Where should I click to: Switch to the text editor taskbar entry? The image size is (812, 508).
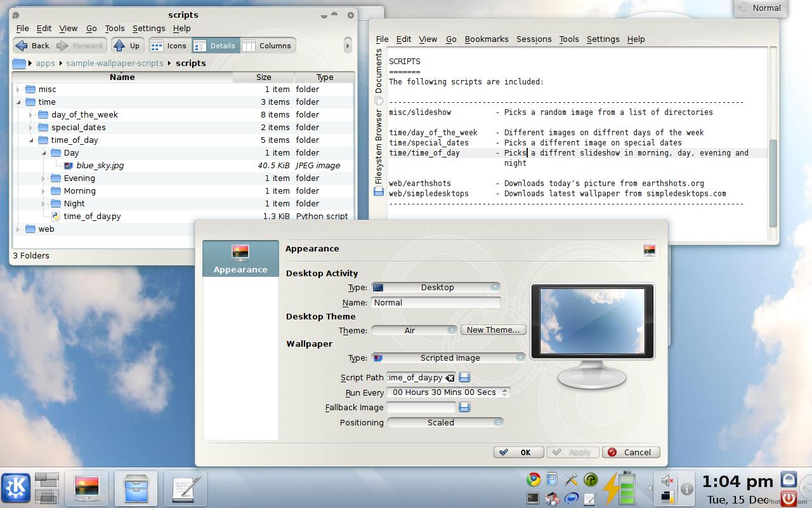tap(185, 488)
